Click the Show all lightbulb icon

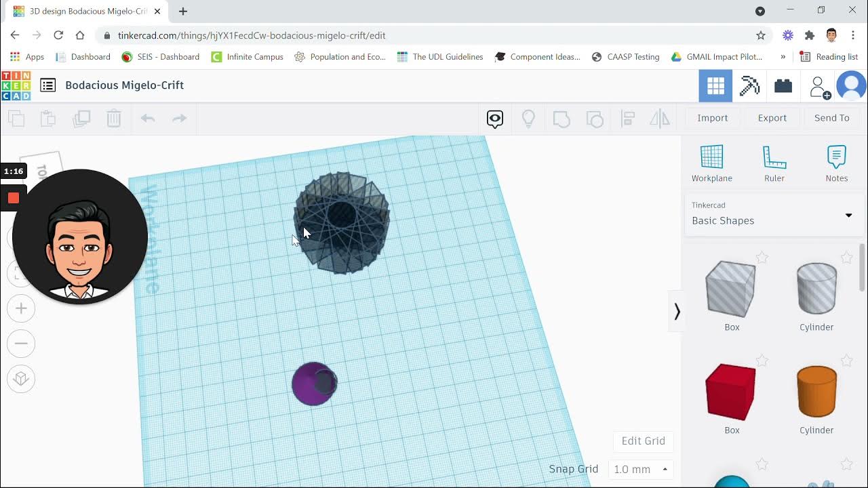click(528, 119)
